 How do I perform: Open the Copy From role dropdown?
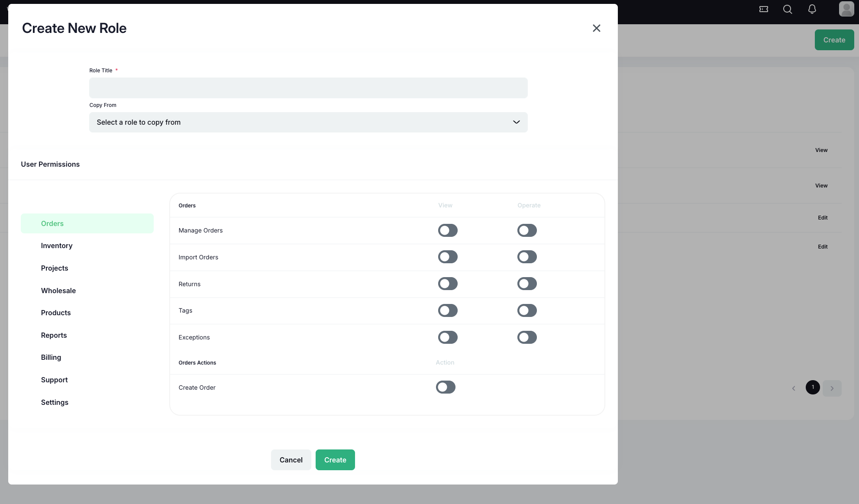tap(308, 123)
